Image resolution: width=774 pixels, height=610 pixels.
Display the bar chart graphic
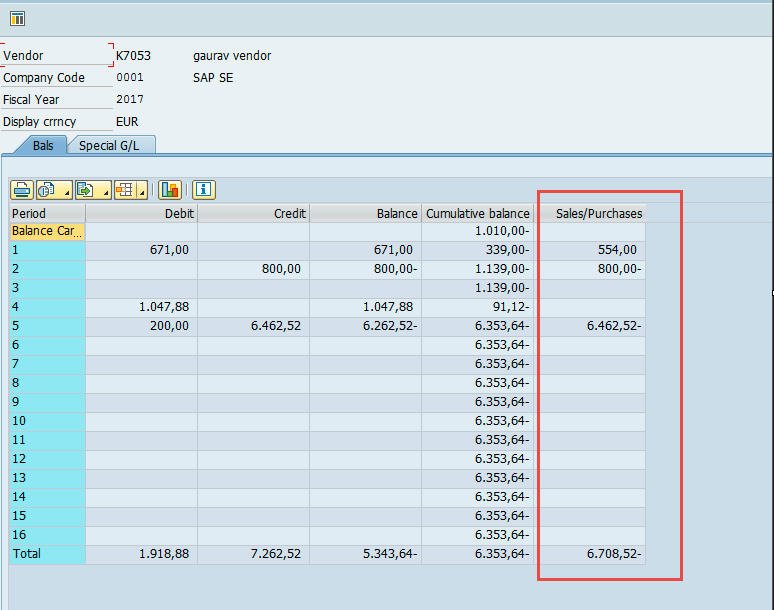(x=170, y=190)
